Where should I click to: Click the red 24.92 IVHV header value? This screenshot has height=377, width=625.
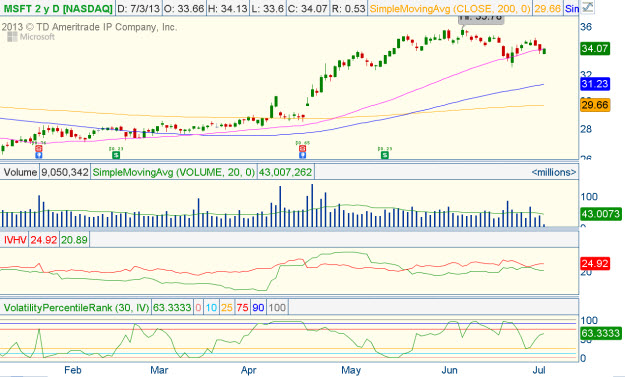[x=44, y=240]
